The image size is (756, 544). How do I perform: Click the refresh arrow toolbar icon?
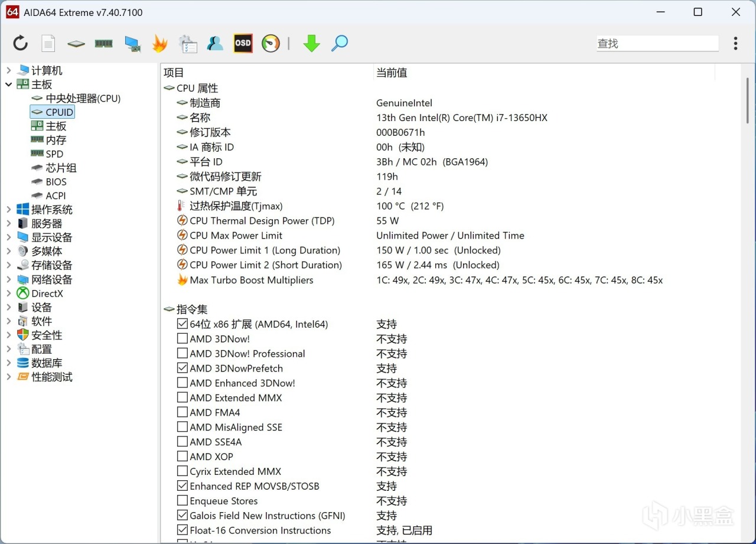pos(21,43)
